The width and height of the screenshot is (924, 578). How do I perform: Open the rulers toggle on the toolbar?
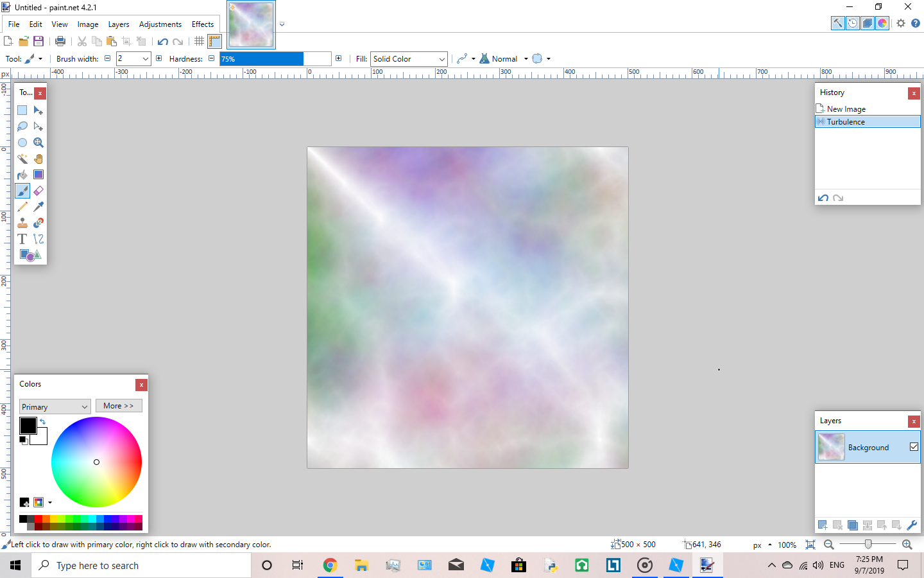click(x=214, y=40)
